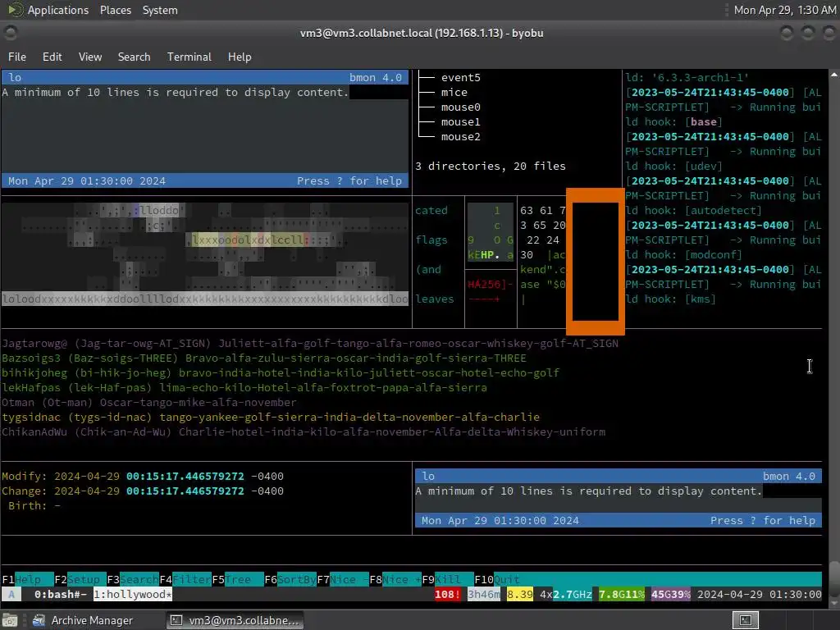Image resolution: width=840 pixels, height=630 pixels.
Task: Click F1 Help in the htop function bar
Action: tap(27, 580)
